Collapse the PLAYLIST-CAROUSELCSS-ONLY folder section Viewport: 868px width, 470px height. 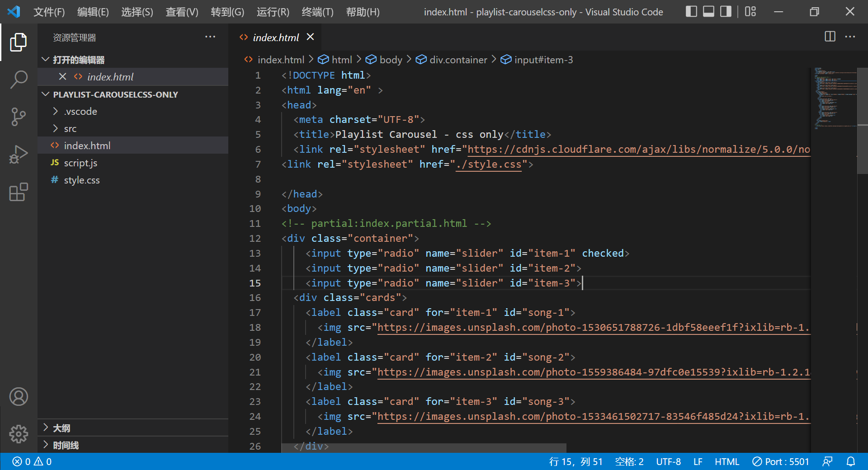coord(133,94)
